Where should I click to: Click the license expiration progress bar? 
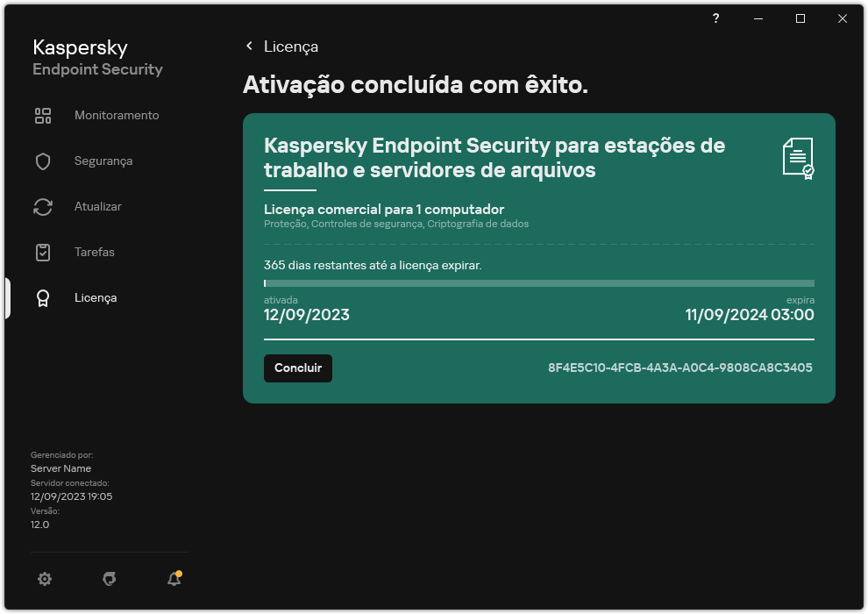[538, 282]
